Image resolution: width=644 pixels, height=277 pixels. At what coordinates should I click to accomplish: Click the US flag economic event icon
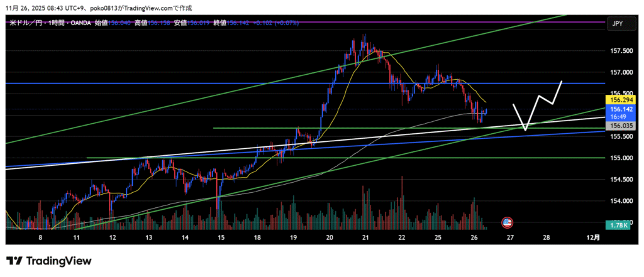coord(508,222)
